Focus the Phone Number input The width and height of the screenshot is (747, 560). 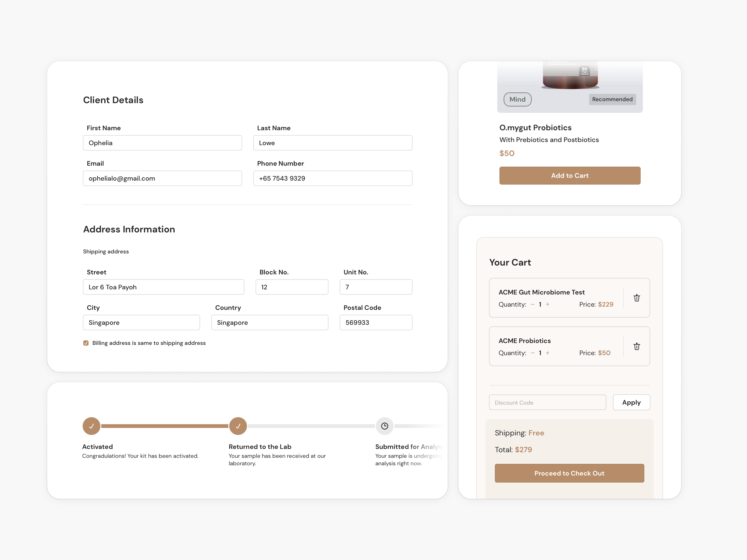[x=332, y=178]
